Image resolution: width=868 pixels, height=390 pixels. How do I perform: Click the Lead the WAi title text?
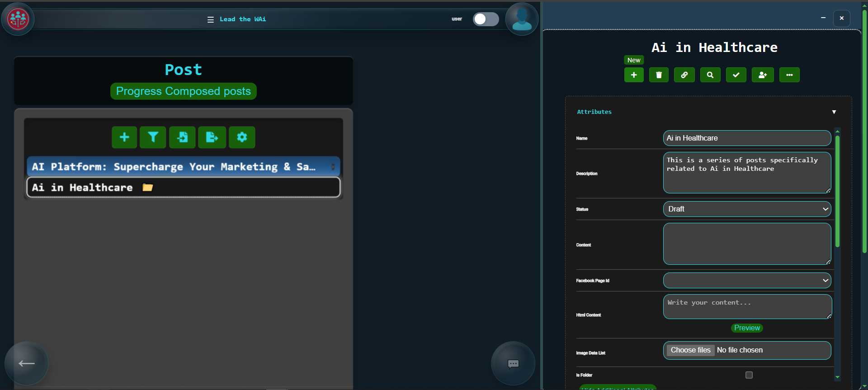[x=243, y=19]
